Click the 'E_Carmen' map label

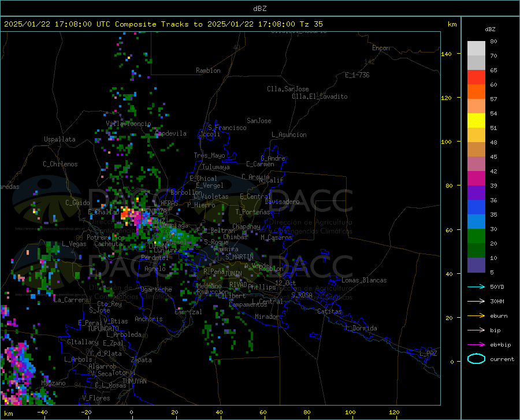(260, 164)
